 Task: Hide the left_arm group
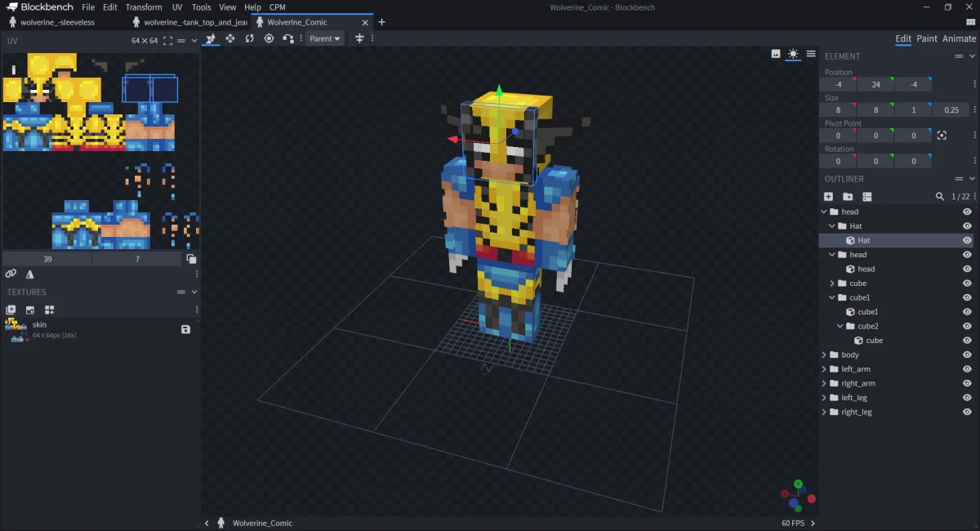[967, 369]
